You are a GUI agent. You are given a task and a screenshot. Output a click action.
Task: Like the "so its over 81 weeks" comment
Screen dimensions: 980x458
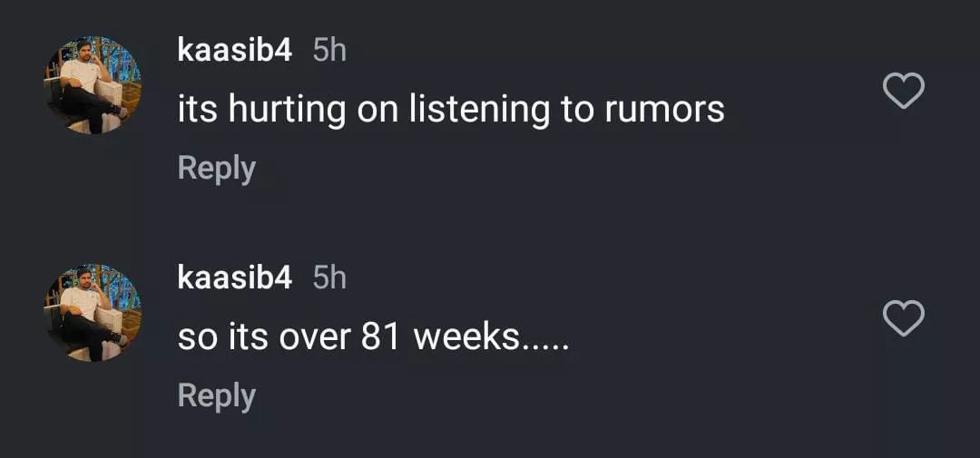[903, 318]
